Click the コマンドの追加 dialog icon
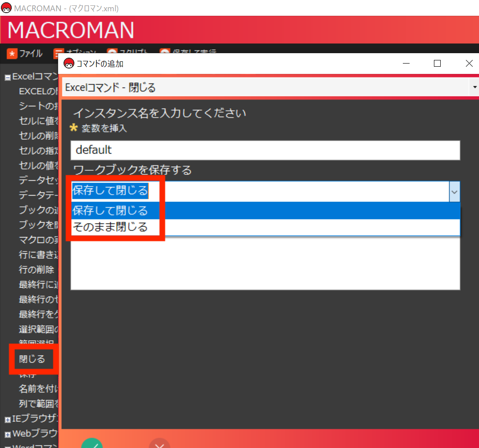The image size is (479, 448). click(69, 63)
